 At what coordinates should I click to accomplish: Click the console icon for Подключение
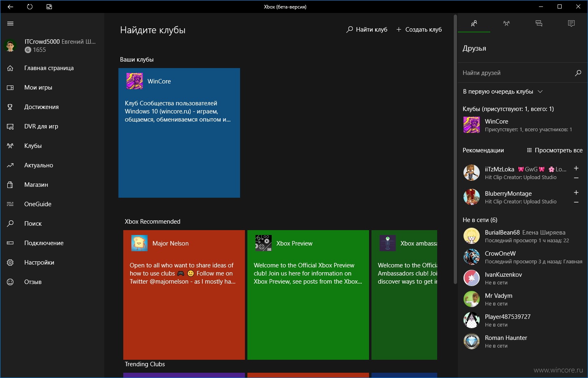click(x=11, y=243)
